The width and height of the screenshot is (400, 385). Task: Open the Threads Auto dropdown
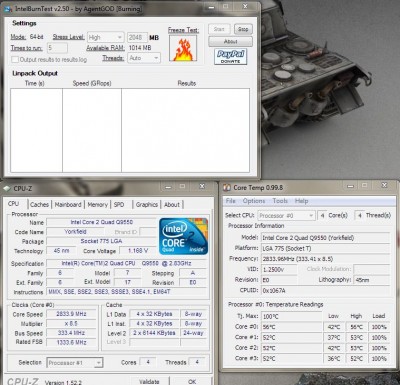tap(144, 58)
